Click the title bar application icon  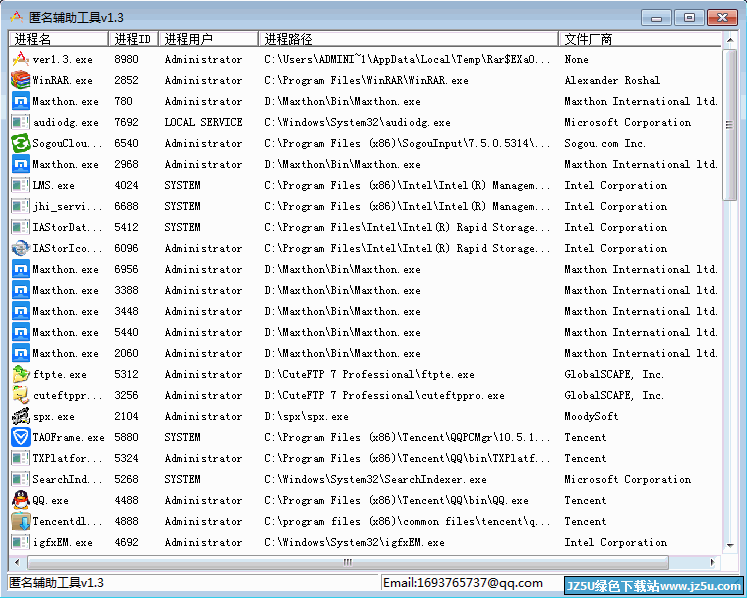tap(16, 18)
